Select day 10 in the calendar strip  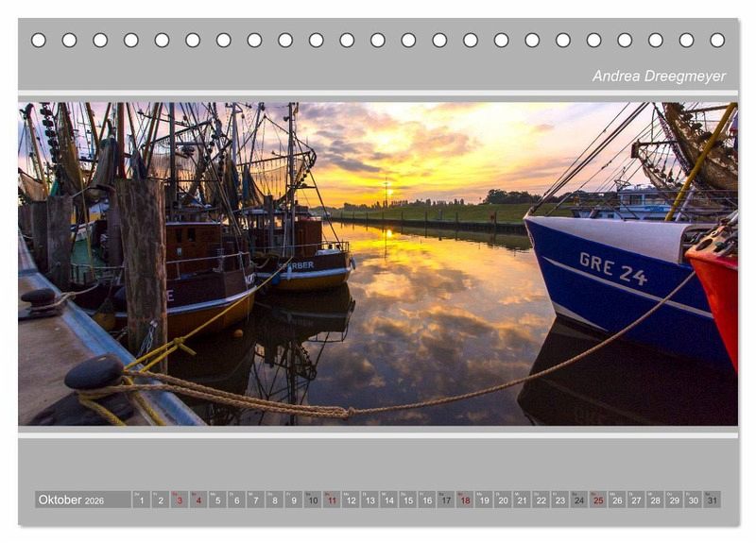coord(313,500)
